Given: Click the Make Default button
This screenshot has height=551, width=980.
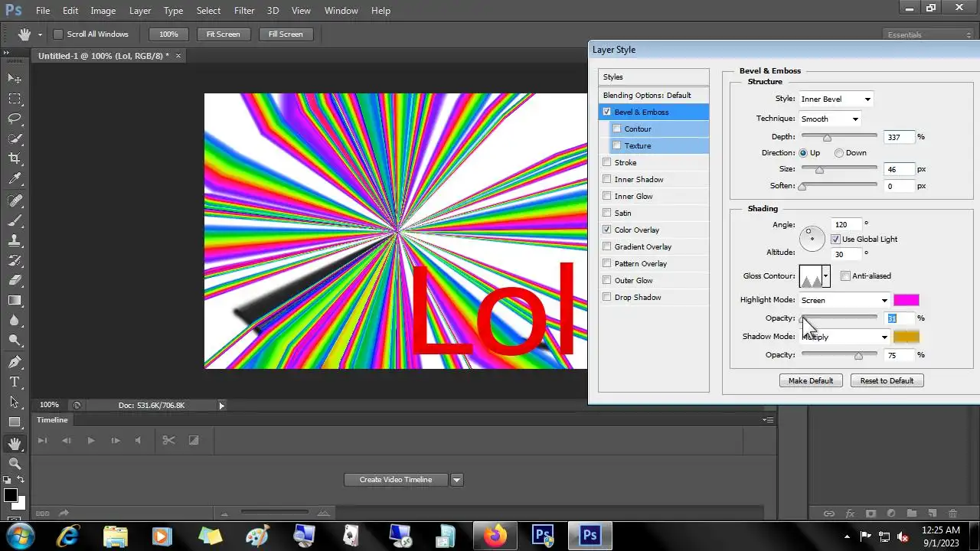Looking at the screenshot, I should [x=811, y=380].
